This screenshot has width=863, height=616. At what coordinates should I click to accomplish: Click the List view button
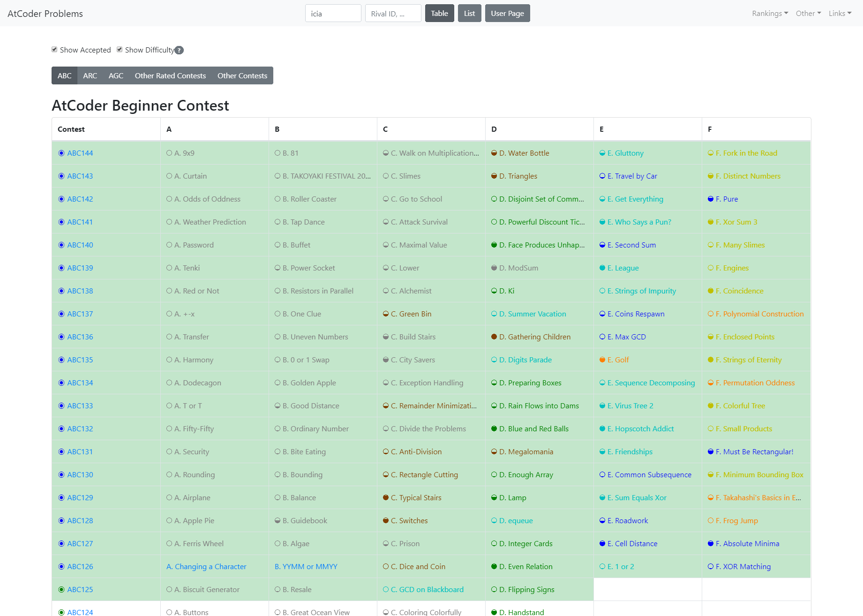(x=469, y=13)
